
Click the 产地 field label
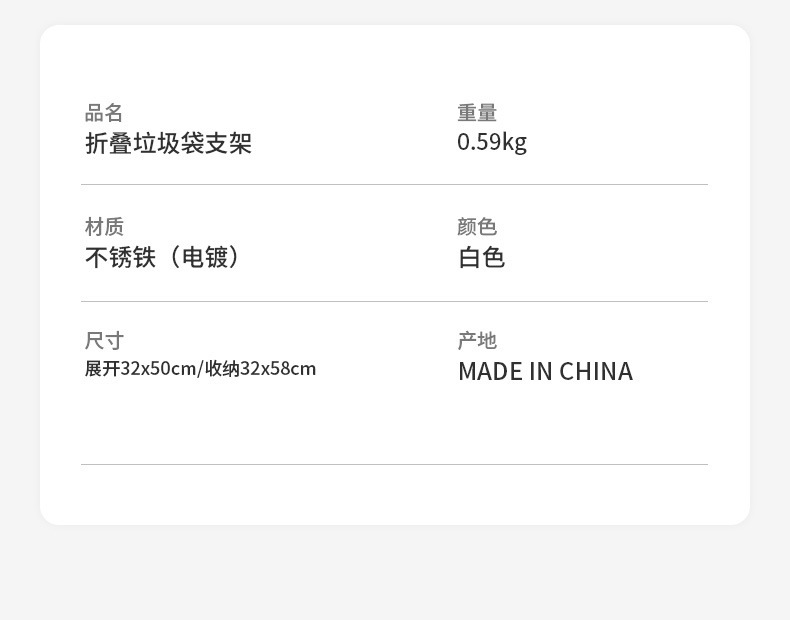click(x=477, y=341)
